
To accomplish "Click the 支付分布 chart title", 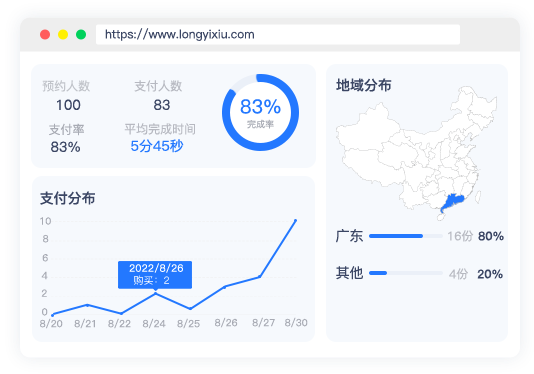I will [67, 198].
